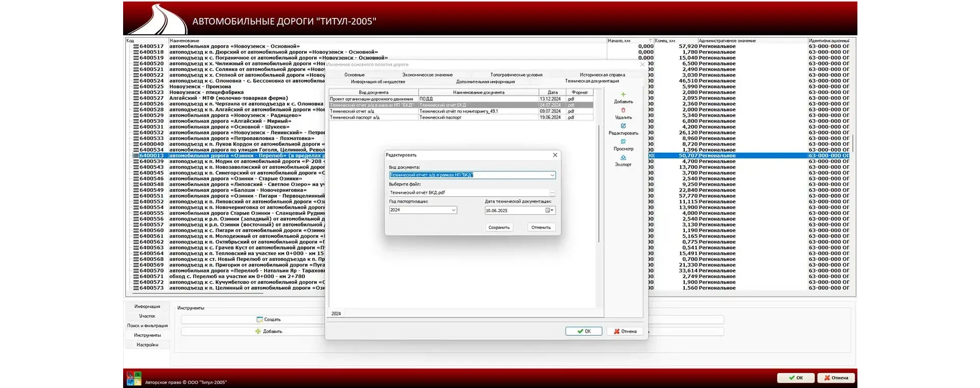This screenshot has height=388, width=980.
Task: Select the 2024 year tab below documents
Action: [336, 313]
